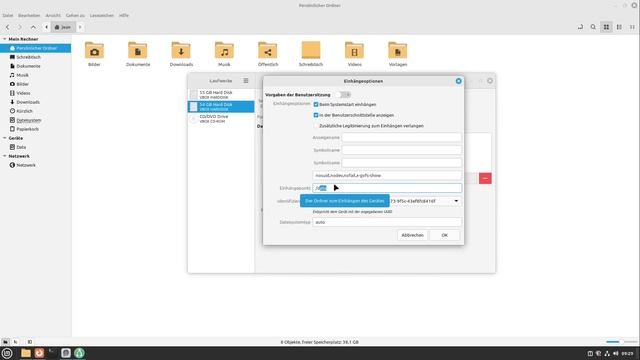The width and height of the screenshot is (640, 360).
Task: Switch to compact view in file manager
Action: coord(632,27)
